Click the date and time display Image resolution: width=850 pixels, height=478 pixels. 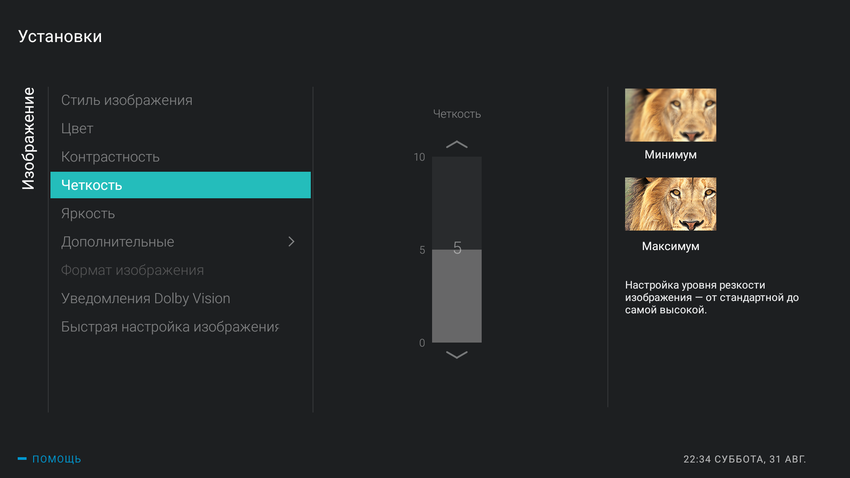click(x=744, y=459)
